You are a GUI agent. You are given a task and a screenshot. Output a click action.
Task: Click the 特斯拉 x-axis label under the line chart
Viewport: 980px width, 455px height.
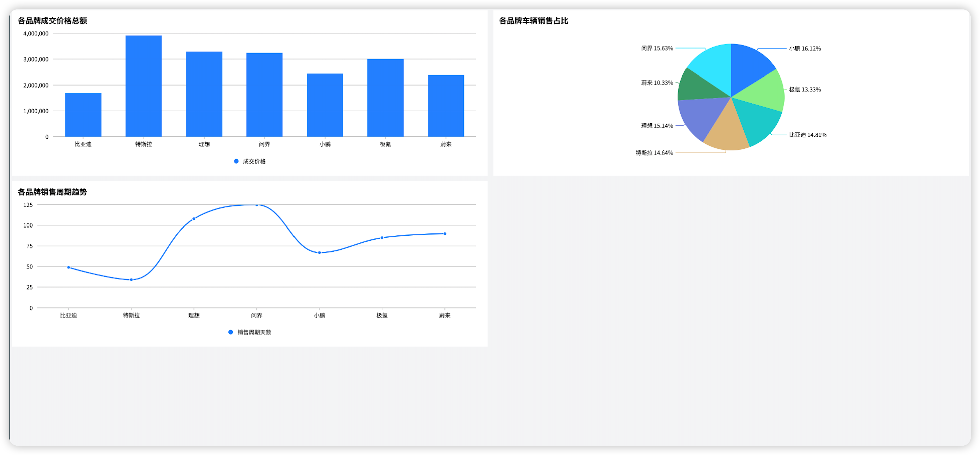[131, 315]
